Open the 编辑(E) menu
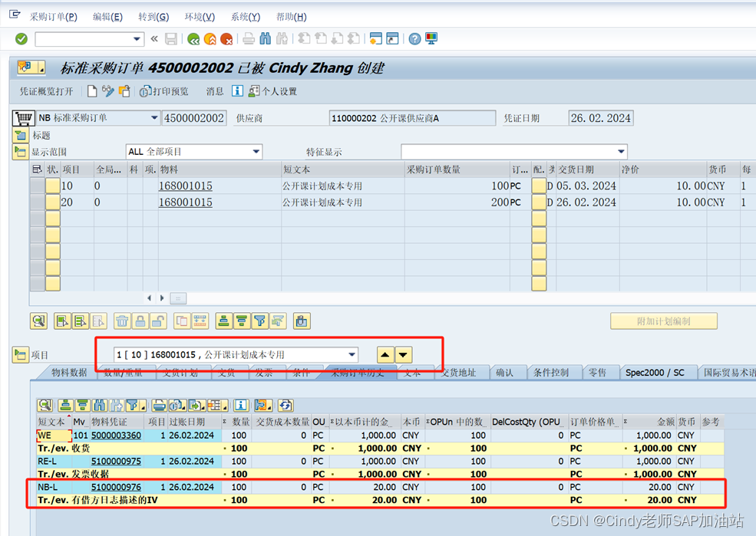The width and height of the screenshot is (756, 536). coord(107,17)
